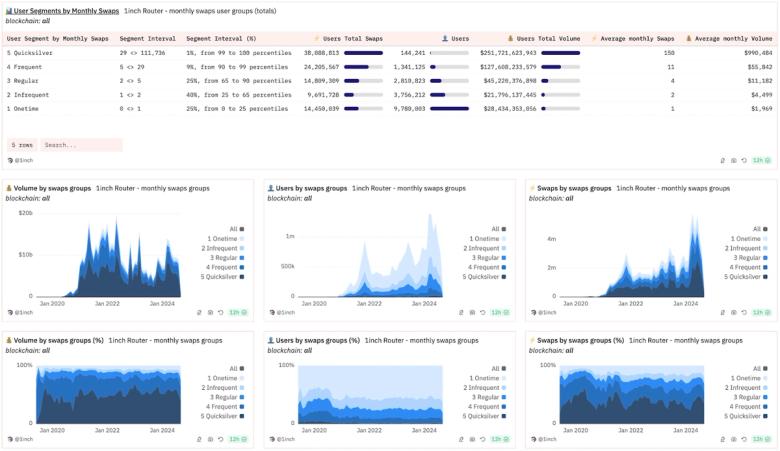Image resolution: width=780 pixels, height=451 pixels.
Task: Toggle 1 Onetime series in Users by swaps groups (%) chart
Action: [488, 378]
